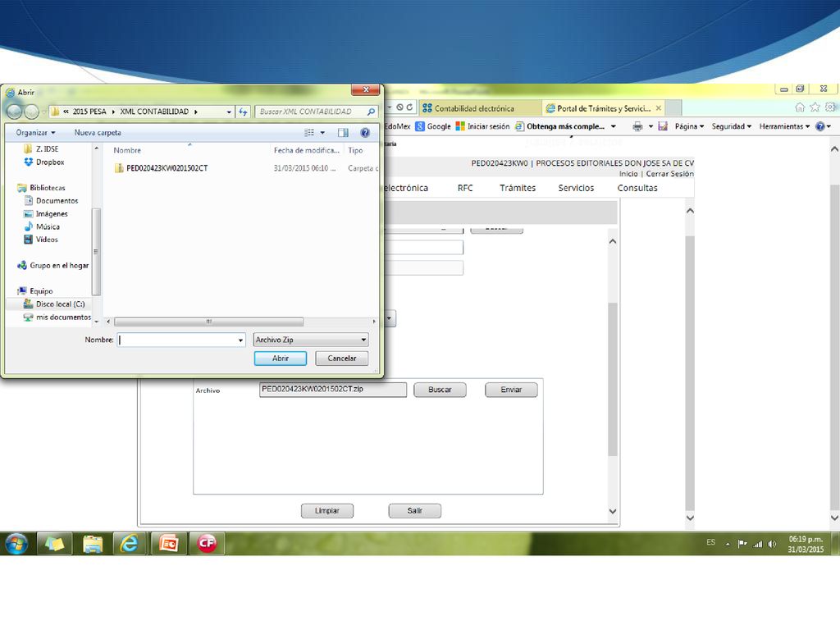Cancel the Abrir file dialog
Viewport: 840px width, 630px height.
coord(342,358)
